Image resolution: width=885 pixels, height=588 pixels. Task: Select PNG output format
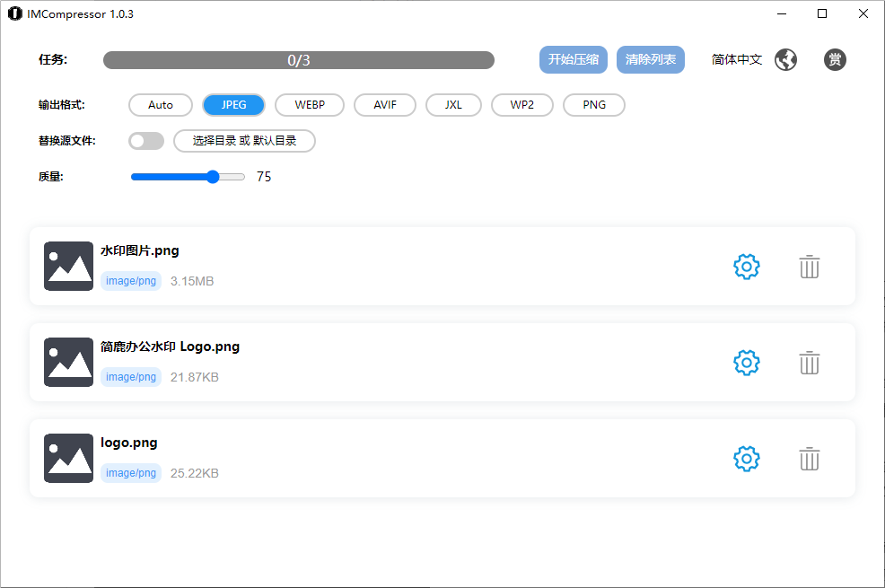pyautogui.click(x=594, y=105)
